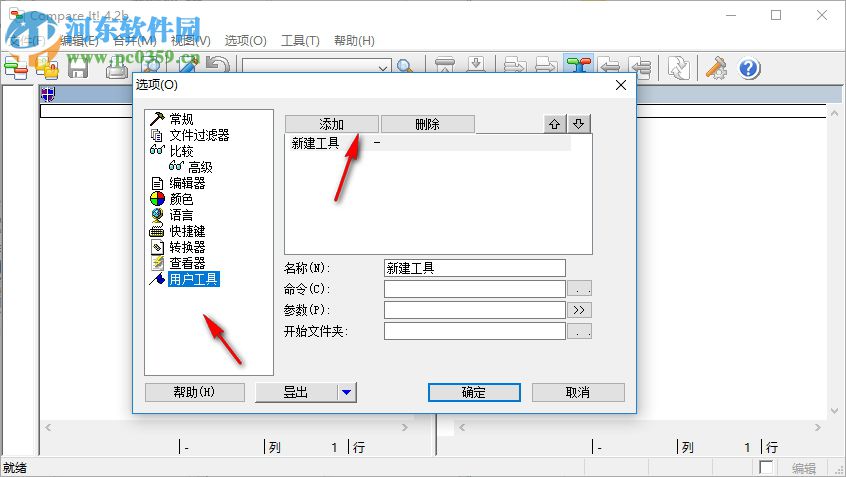
Task: Click the refresh comparison toolbar icon
Action: 678,69
